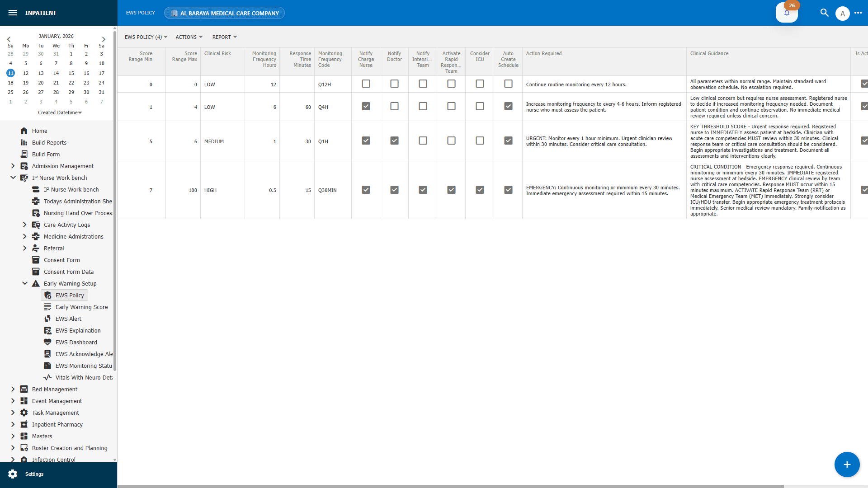Click the AL BARAYA MEDICAL CARE COMPANY button
The width and height of the screenshot is (868, 488).
coord(224,13)
